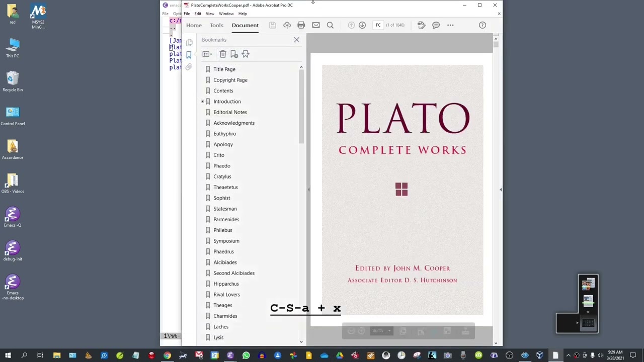Find the current bookmark icon
The image size is (644, 362).
[x=246, y=54]
